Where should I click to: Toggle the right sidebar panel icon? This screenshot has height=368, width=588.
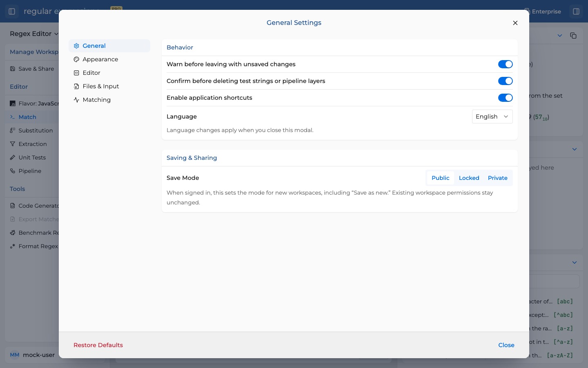576,11
